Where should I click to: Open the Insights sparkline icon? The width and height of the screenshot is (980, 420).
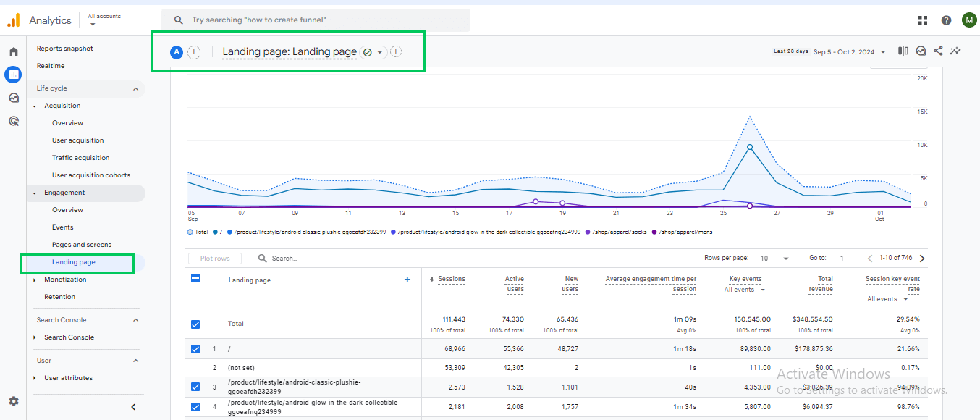click(956, 51)
